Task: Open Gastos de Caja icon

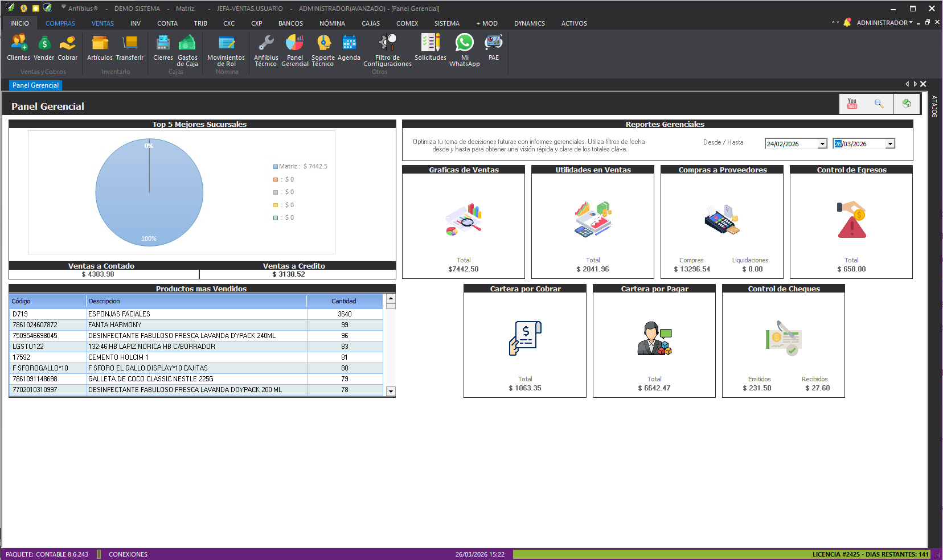Action: point(187,43)
